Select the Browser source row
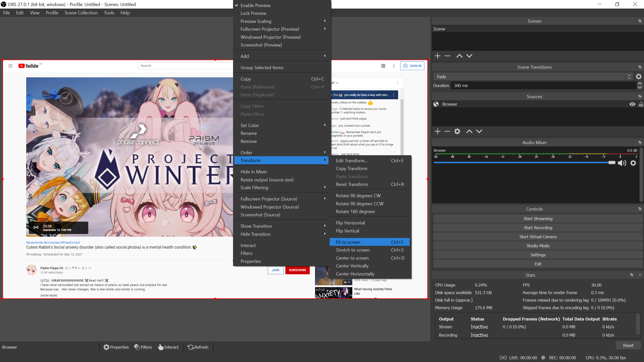This screenshot has width=644, height=362. pyautogui.click(x=538, y=104)
